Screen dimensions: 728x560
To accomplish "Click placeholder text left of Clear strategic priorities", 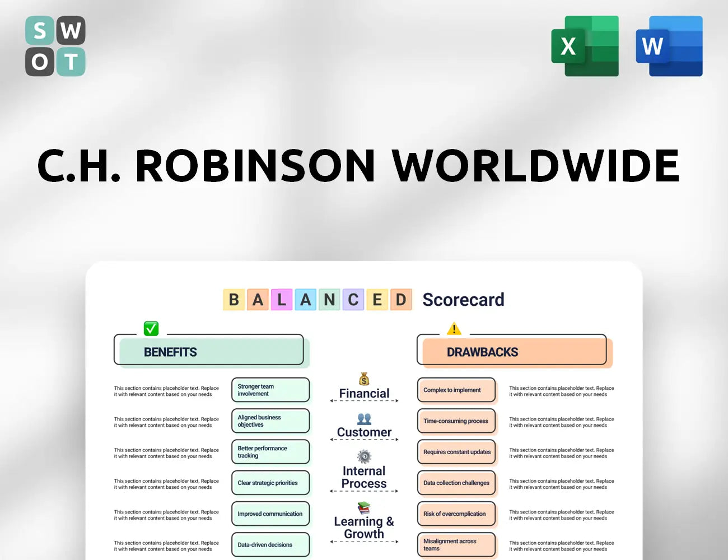I will pos(166,484).
